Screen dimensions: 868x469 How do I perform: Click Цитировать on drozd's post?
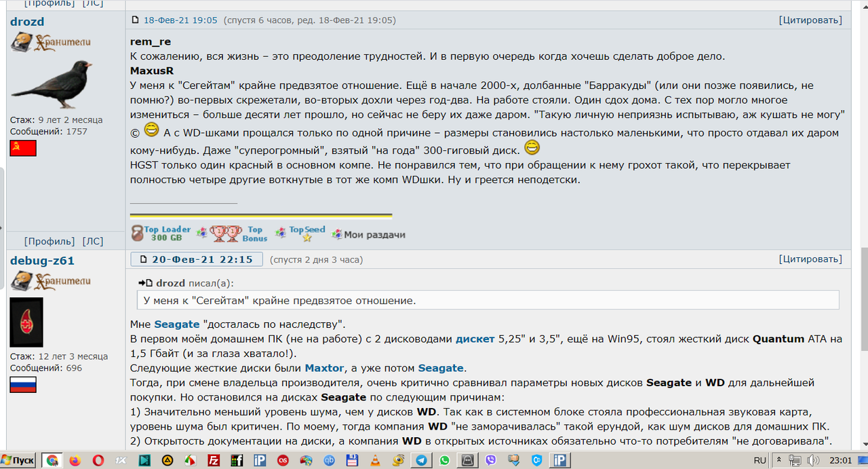pos(810,20)
